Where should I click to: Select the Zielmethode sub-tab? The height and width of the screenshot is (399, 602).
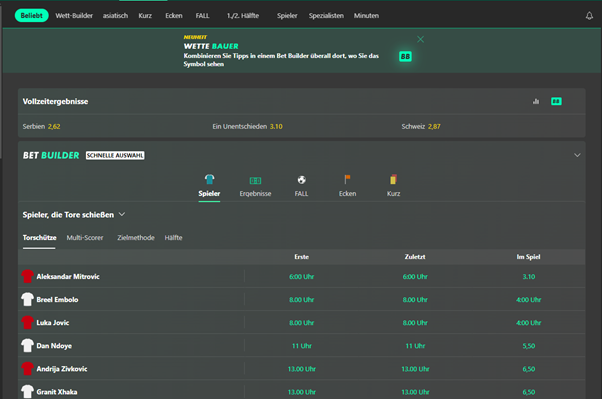136,238
